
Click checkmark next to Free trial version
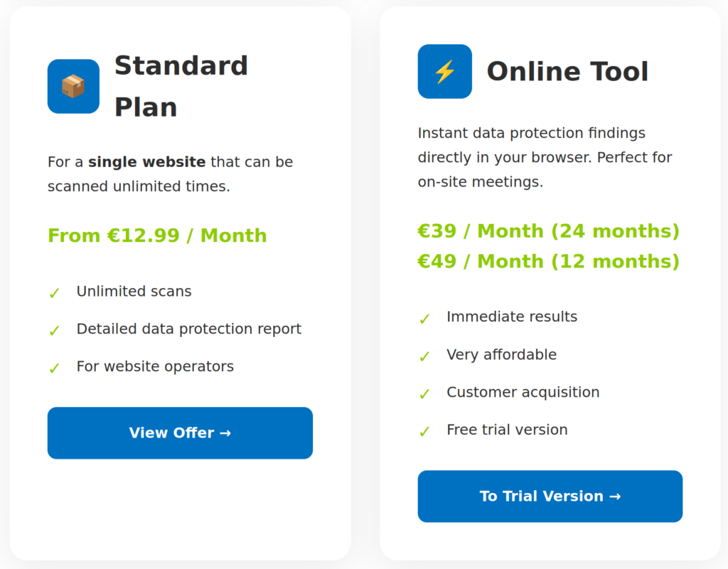click(424, 432)
